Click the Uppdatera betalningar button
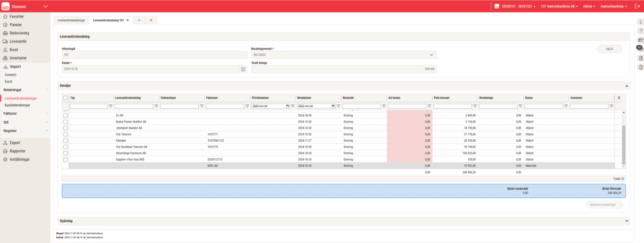The image size is (644, 243). coord(603,204)
